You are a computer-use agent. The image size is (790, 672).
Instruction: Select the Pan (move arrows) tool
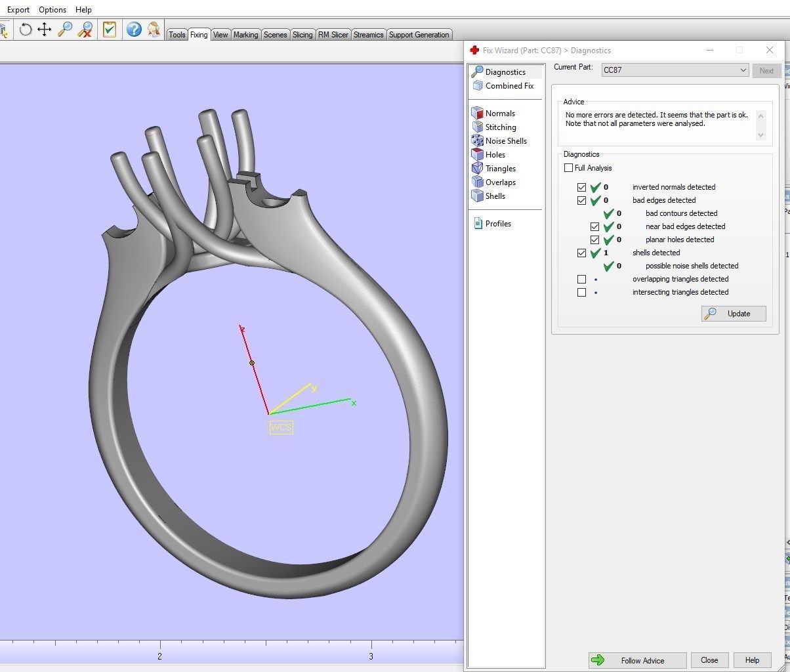coord(45,29)
